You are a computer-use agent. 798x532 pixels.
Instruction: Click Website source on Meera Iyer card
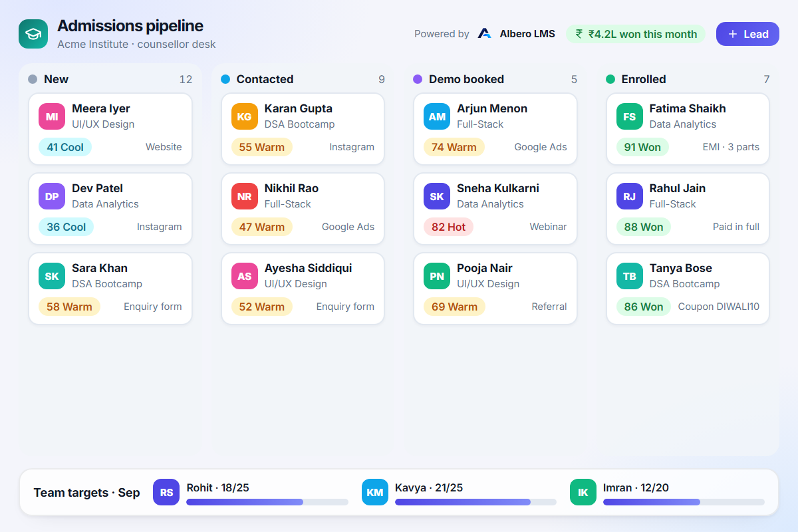(x=164, y=147)
